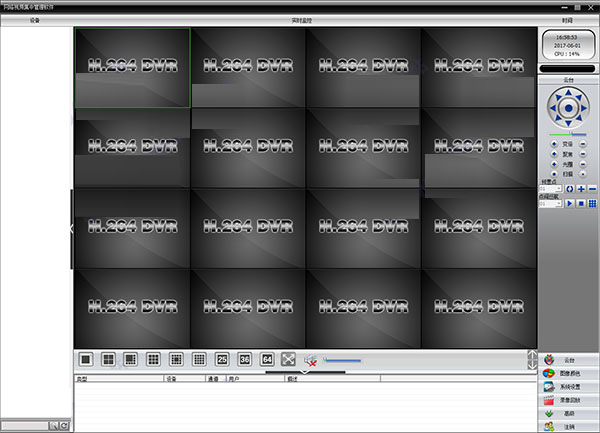Viewport: 600px width, 433px height.
Task: Choose the 64-channel grid layout
Action: coord(267,359)
